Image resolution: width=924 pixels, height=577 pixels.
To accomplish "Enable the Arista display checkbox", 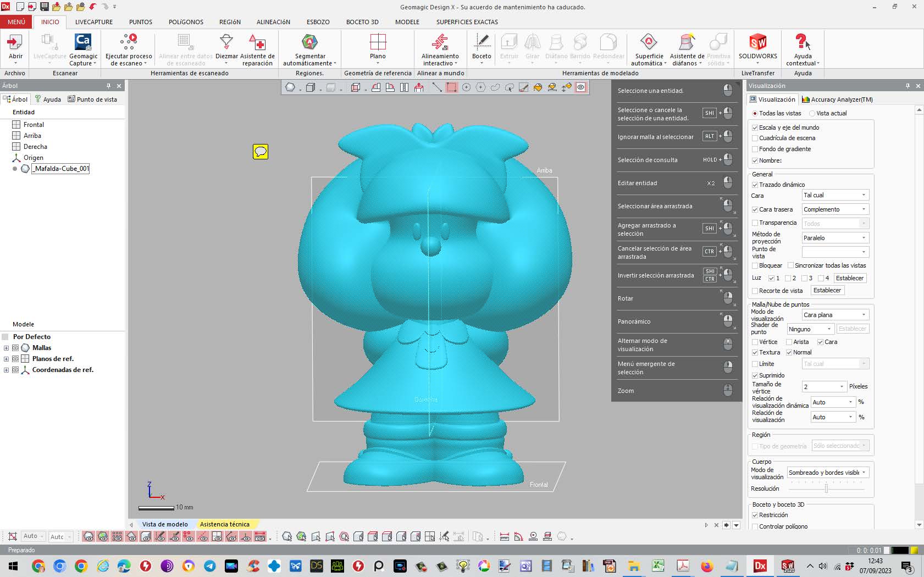I will [x=789, y=342].
